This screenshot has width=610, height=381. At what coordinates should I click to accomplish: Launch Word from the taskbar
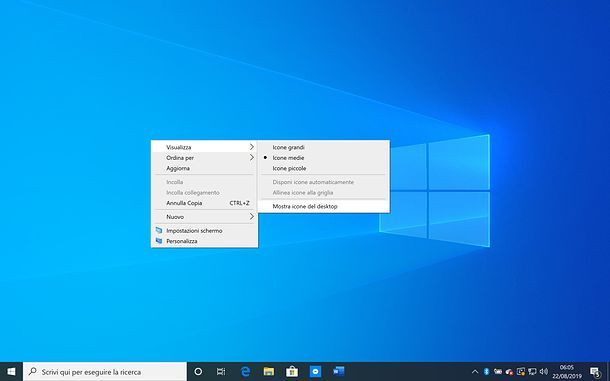coord(339,372)
